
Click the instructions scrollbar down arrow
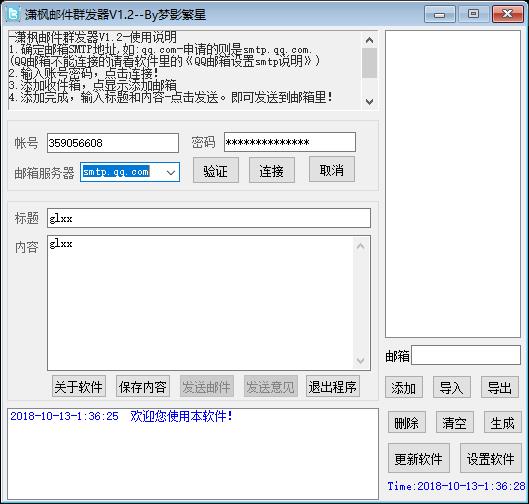tap(369, 101)
